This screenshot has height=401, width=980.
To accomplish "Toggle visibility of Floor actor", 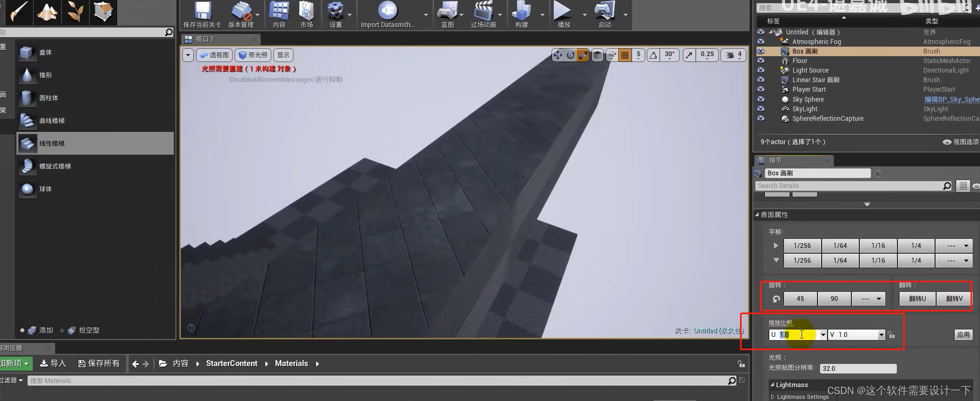I will 761,61.
